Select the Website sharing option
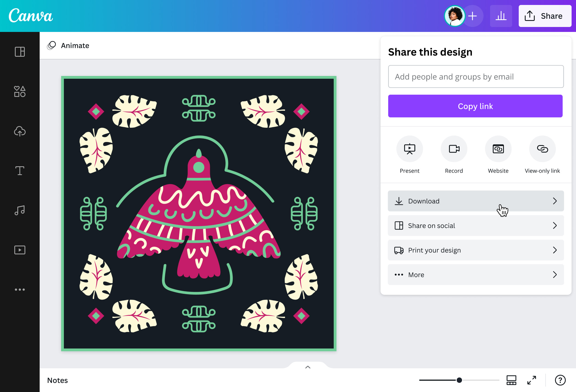Screen dimensions: 576x392 [498, 149]
